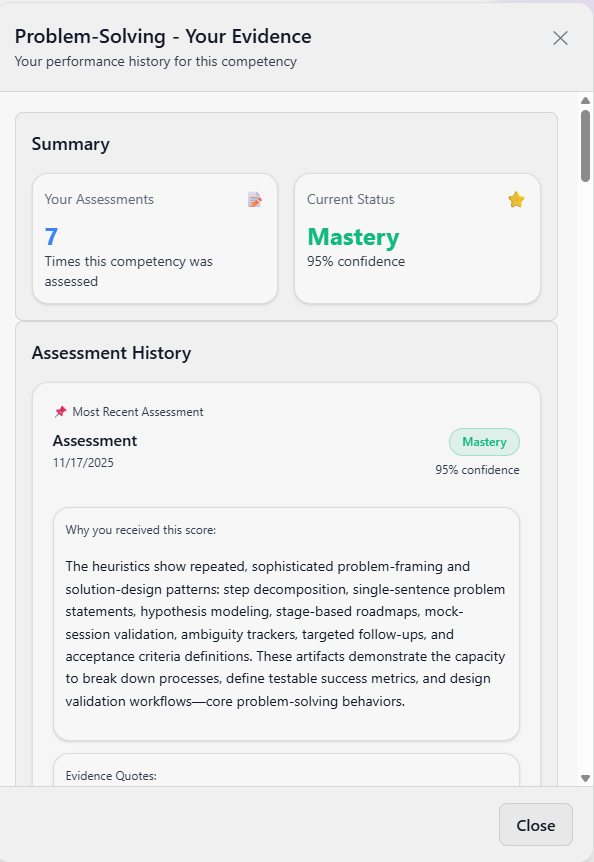Click the scrollbar up arrow
The width and height of the screenshot is (594, 862).
click(x=585, y=98)
